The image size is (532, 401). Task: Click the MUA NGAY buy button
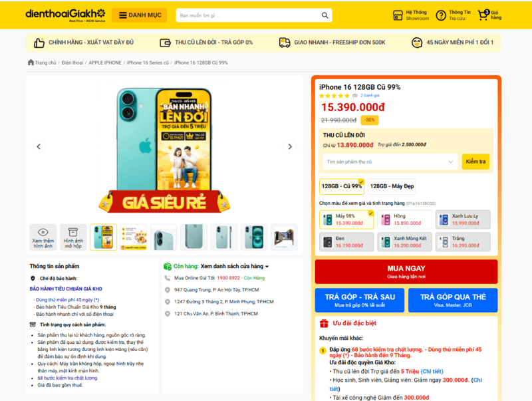point(406,272)
